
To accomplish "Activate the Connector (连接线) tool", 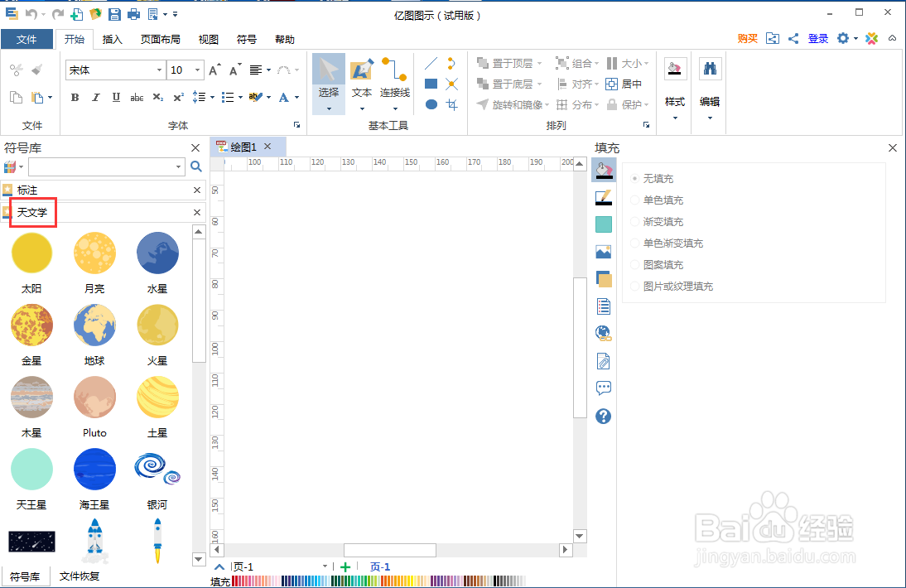I will point(395,84).
